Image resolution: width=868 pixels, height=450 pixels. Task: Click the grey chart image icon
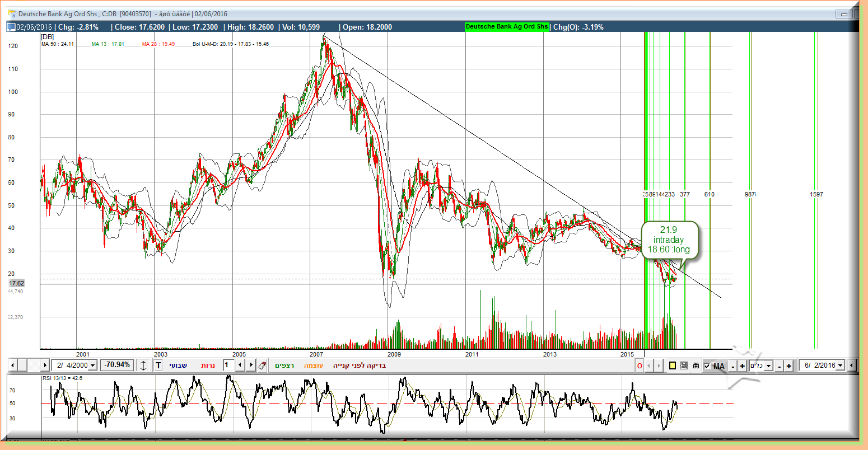pyautogui.click(x=684, y=366)
